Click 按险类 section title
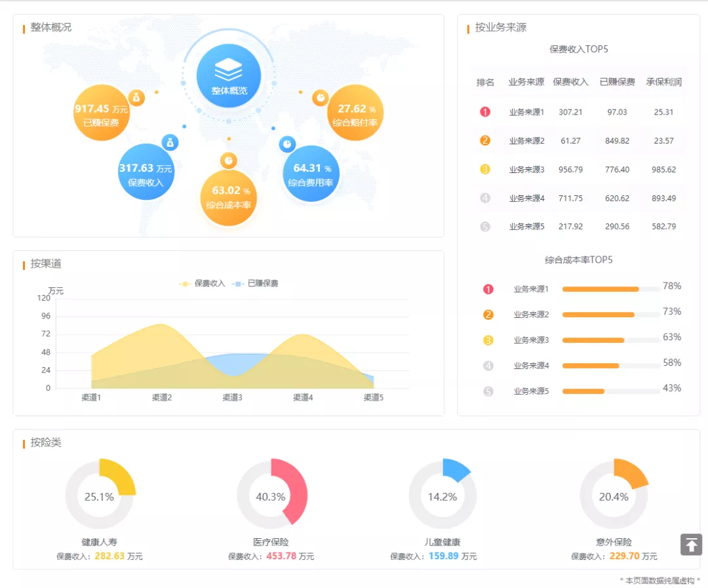The height and width of the screenshot is (588, 708). pos(46,442)
